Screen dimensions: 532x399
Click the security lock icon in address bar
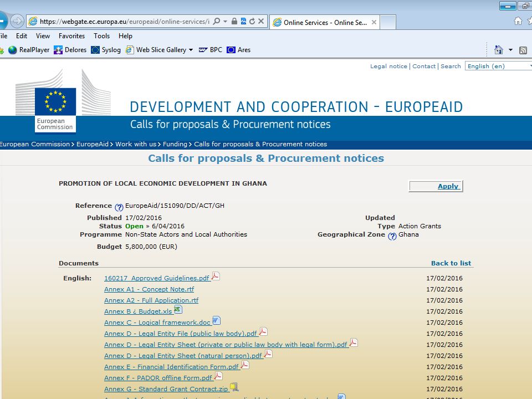(234, 22)
